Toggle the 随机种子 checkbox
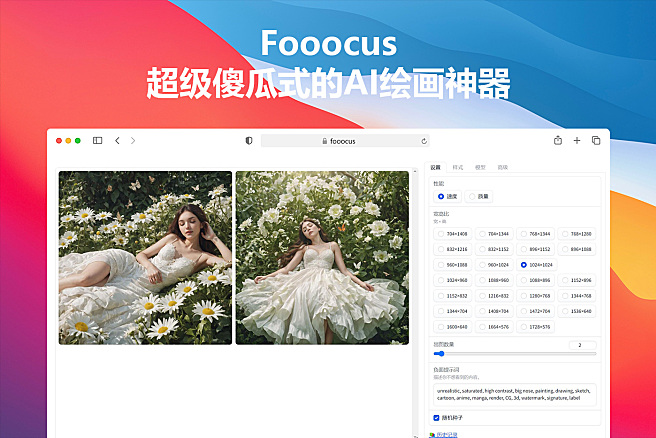Screen dimensions: 656x438 pyautogui.click(x=436, y=418)
